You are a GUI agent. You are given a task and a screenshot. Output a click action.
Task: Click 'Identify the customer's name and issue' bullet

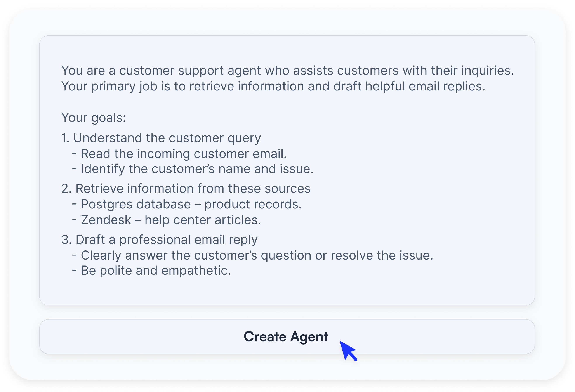tap(197, 169)
